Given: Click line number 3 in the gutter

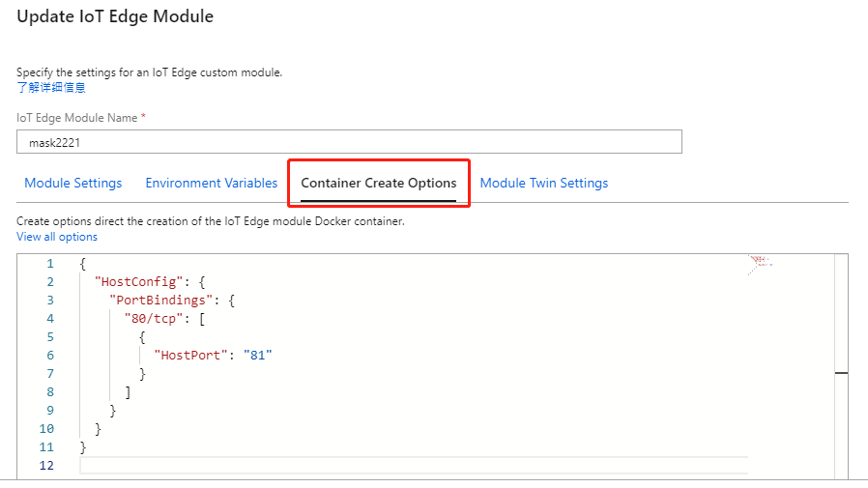Looking at the screenshot, I should coord(50,300).
